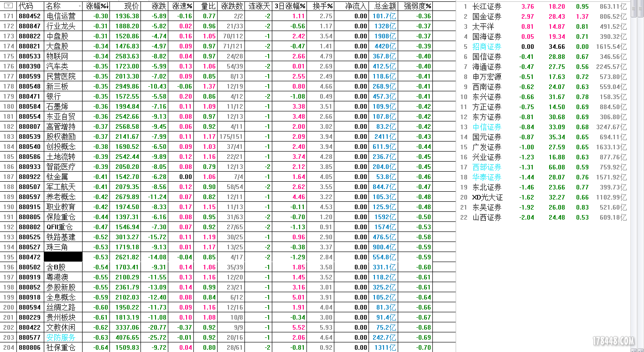Select the 东亚自贸 sector name
Viewport: 644px width, 352px height.
tap(61, 116)
